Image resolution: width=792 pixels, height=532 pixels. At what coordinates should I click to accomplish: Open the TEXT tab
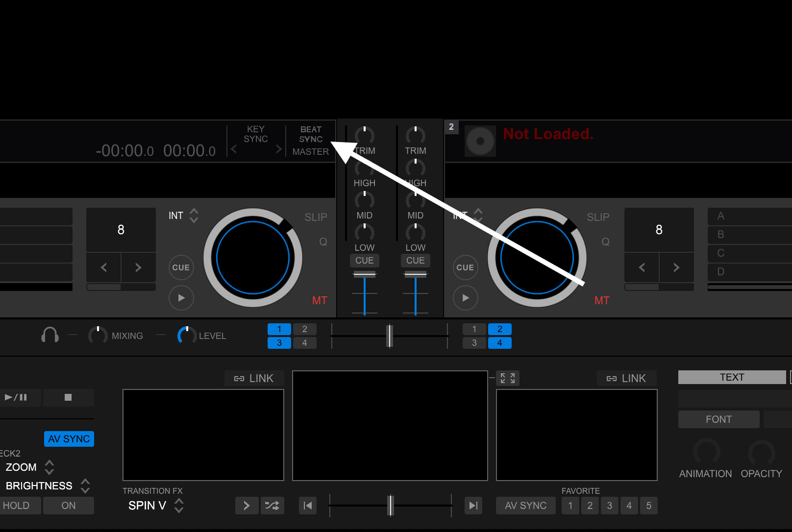pos(732,377)
